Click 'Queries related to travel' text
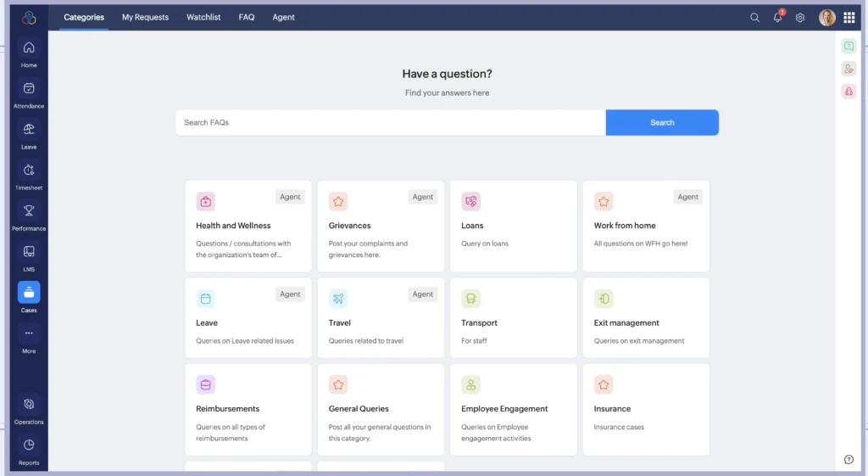Screen dimensions: 868x476 pyautogui.click(x=366, y=341)
